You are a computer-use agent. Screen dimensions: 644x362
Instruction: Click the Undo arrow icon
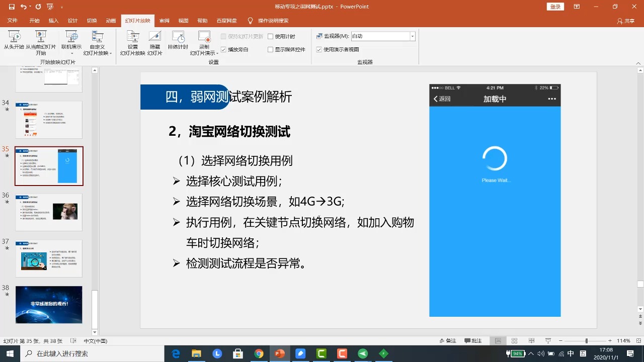coord(24,7)
